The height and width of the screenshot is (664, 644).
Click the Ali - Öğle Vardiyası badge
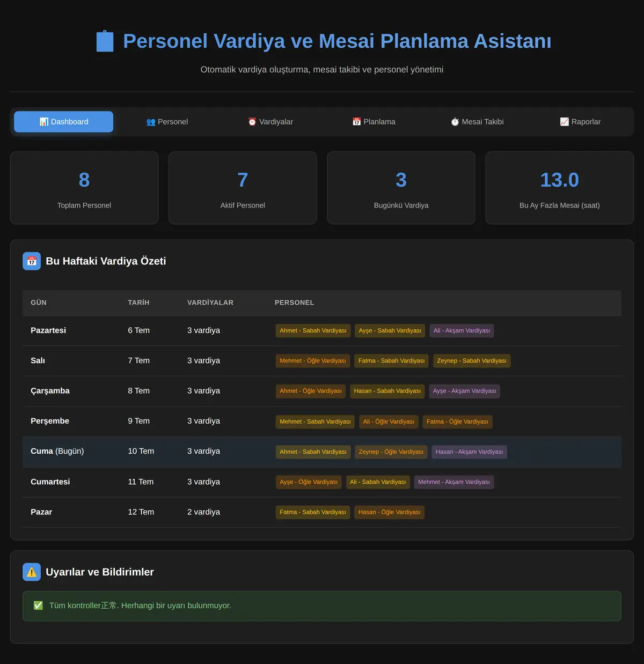coord(389,422)
